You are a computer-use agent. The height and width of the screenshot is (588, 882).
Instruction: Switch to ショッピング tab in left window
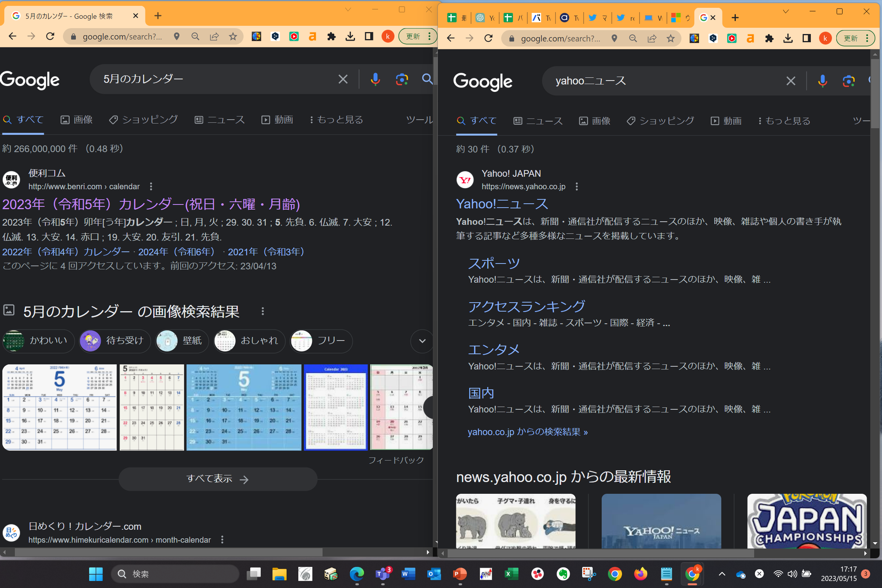(x=143, y=120)
